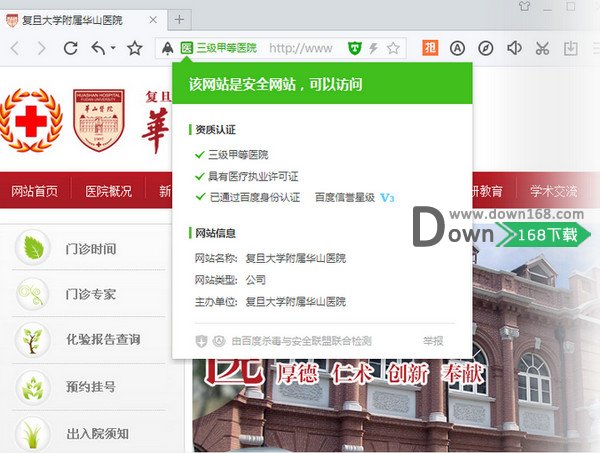Click the circled A icon in popup footer

click(219, 341)
